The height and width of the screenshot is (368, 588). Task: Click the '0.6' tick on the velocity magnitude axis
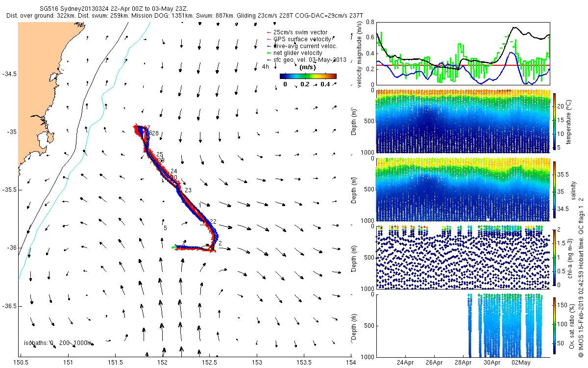click(370, 38)
